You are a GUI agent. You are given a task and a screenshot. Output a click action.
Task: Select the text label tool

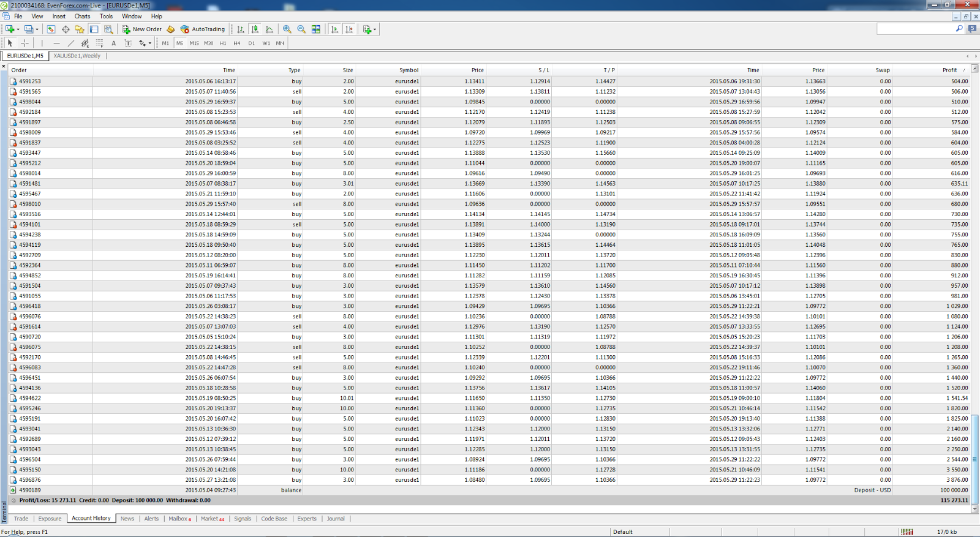point(128,43)
